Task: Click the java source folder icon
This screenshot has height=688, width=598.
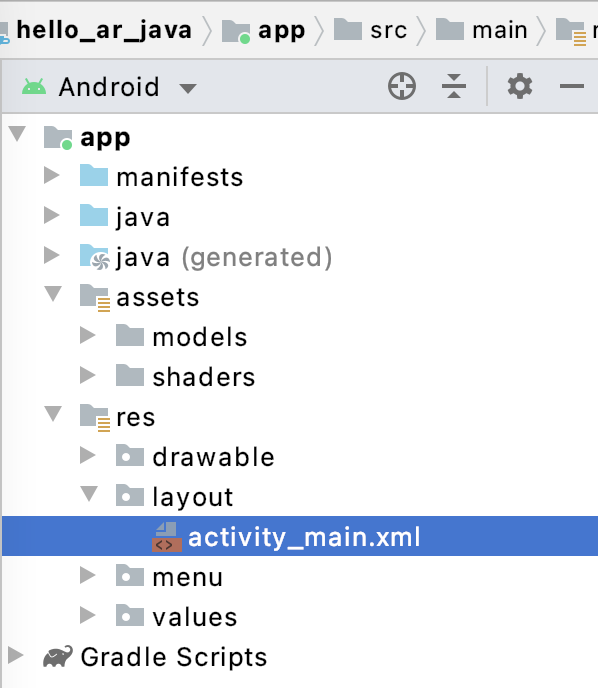Action: [x=94, y=215]
